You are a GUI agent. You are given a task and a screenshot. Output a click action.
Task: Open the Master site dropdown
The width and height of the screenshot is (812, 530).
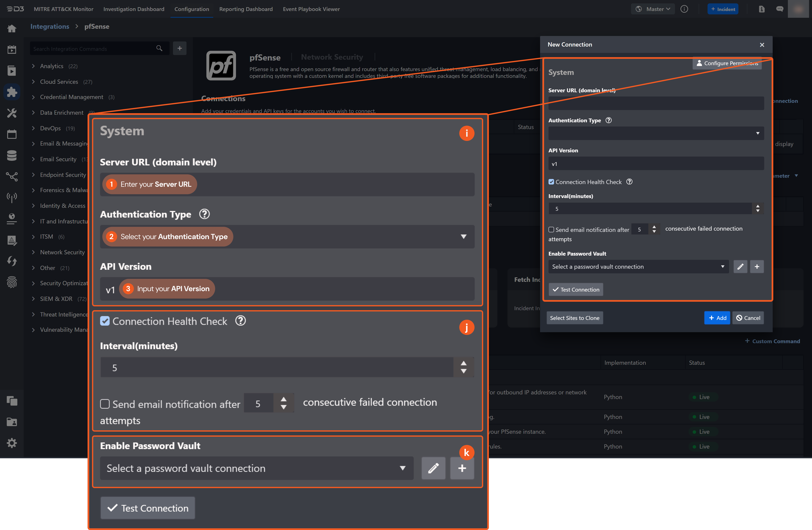point(653,9)
